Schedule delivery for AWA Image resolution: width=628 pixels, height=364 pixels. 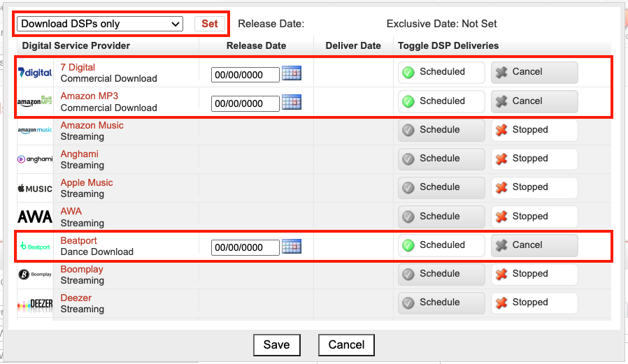[441, 217]
